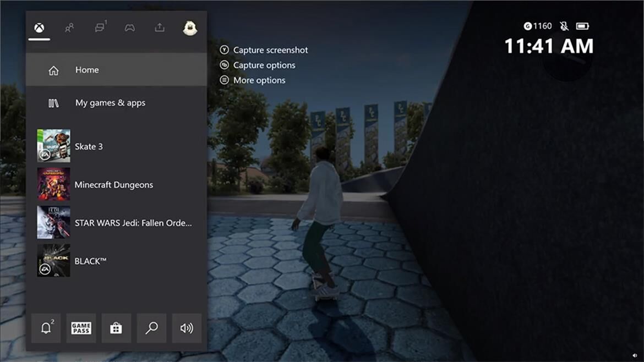
Task: Launch Skate 3 from recent list
Action: (116, 146)
